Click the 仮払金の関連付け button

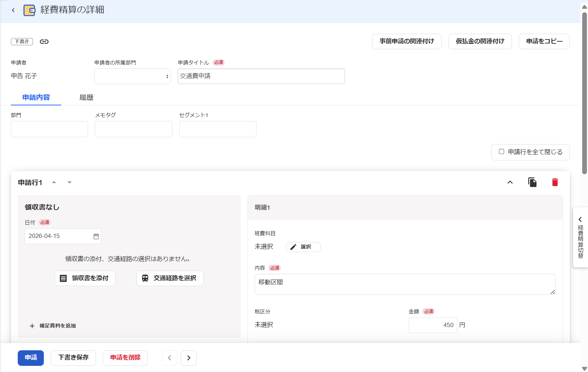480,42
